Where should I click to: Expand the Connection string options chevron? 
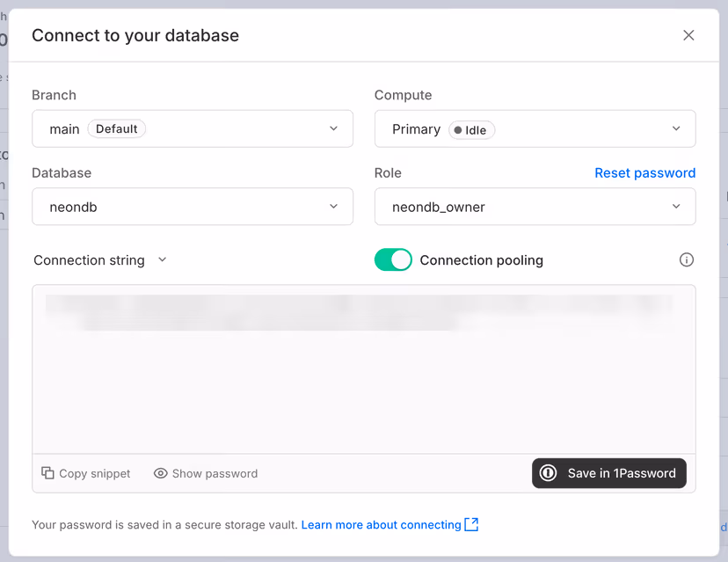162,259
